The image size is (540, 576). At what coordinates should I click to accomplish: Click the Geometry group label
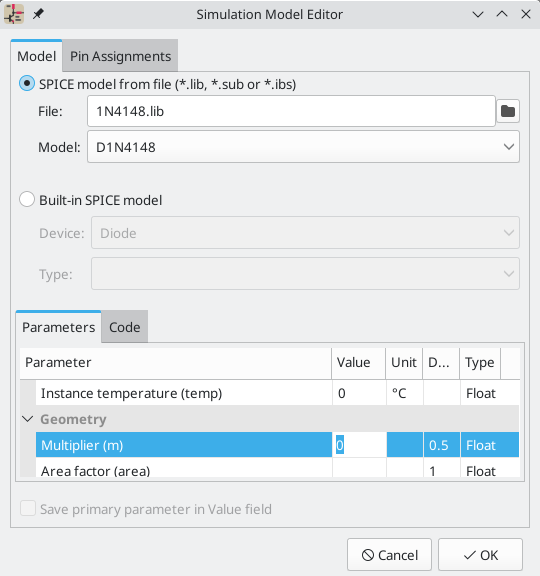(x=73, y=419)
